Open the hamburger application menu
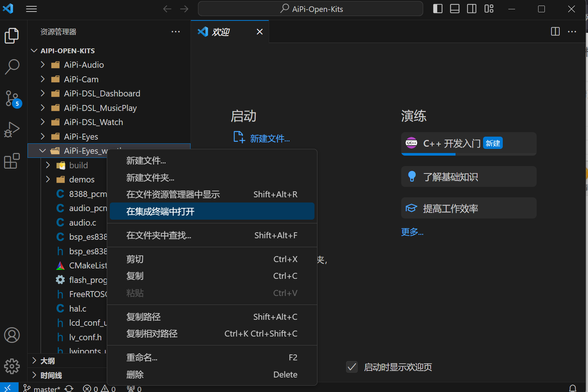 31,9
